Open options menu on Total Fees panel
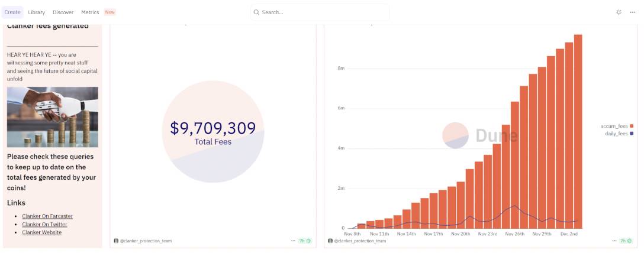644x253 pixels. click(293, 241)
